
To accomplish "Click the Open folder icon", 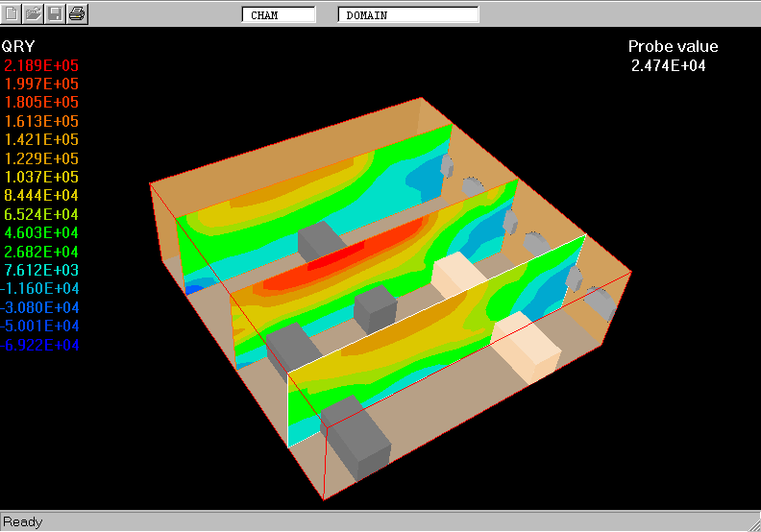I will 34,13.
